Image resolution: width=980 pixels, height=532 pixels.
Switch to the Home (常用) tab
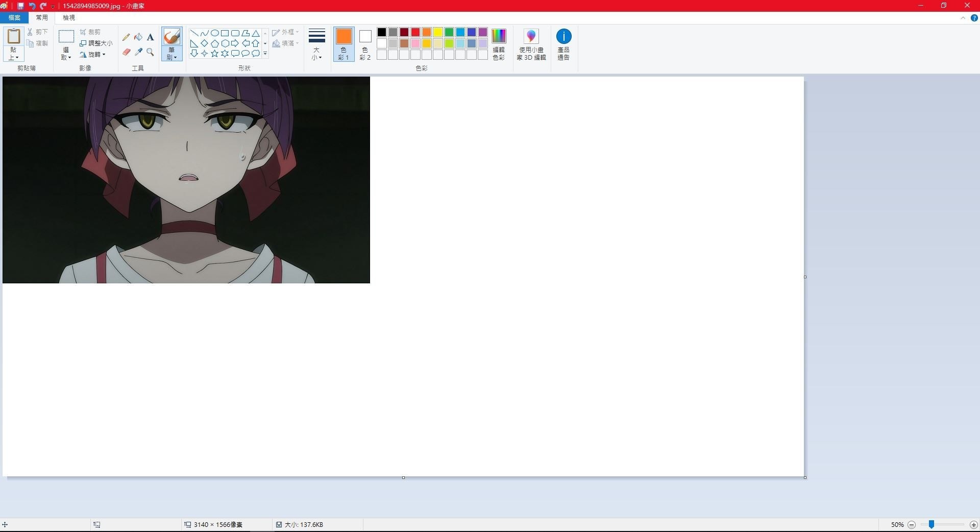(42, 17)
